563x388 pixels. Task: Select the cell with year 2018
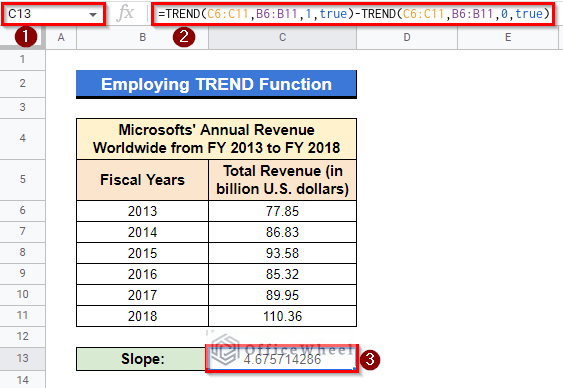click(143, 316)
